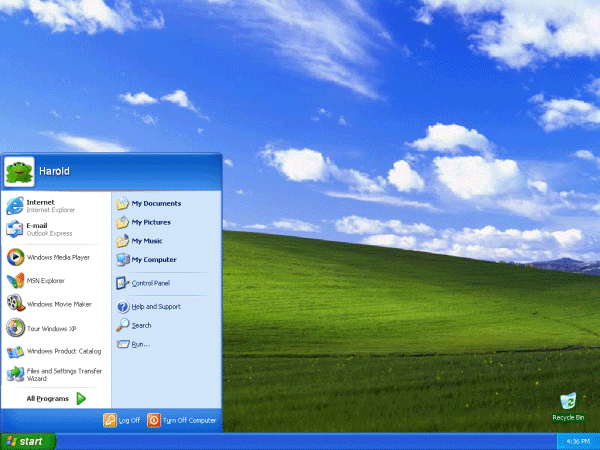
Task: Click Log Off text label
Action: point(129,420)
